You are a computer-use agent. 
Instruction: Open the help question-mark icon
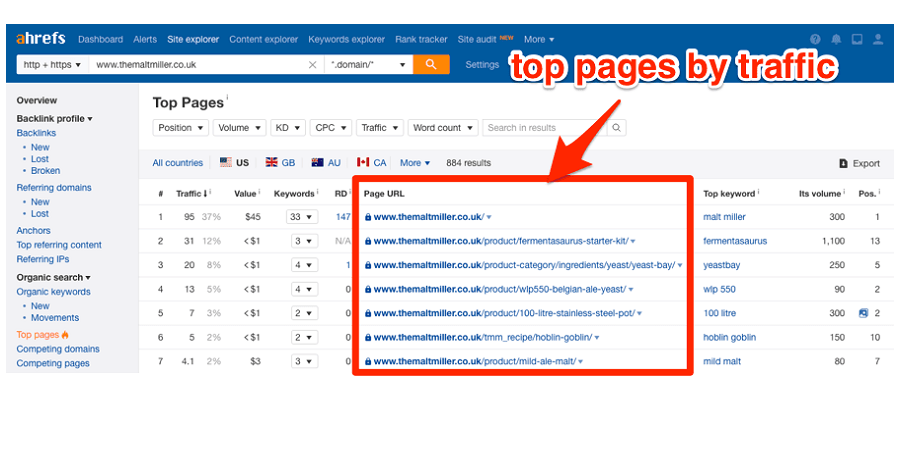click(815, 39)
